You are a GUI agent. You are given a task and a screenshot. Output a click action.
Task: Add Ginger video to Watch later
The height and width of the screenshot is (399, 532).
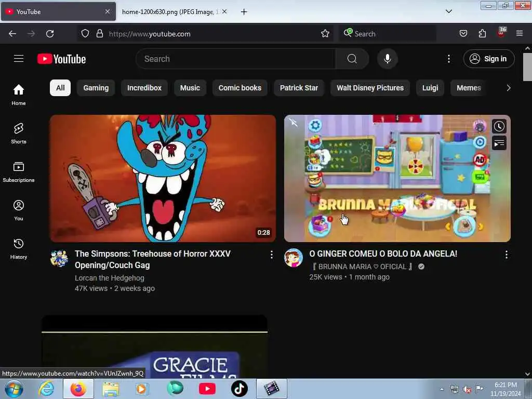click(499, 127)
